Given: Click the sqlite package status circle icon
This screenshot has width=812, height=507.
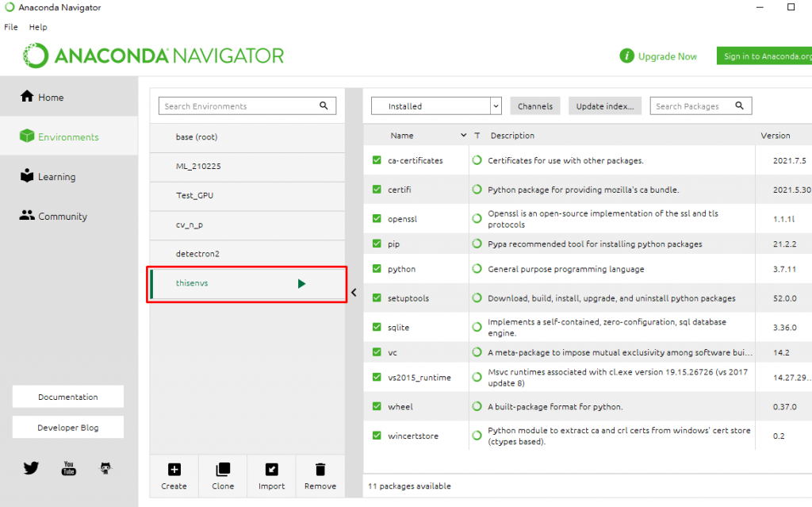Looking at the screenshot, I should pos(477,327).
